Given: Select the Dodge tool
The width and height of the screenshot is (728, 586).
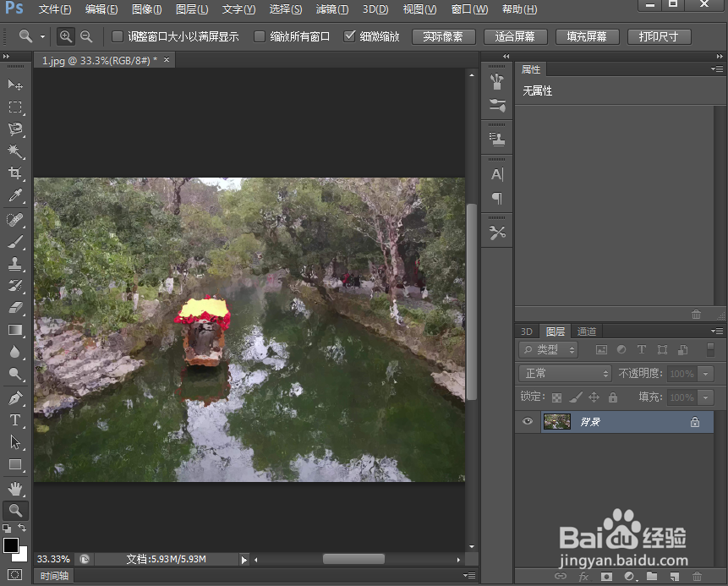Looking at the screenshot, I should 15,374.
